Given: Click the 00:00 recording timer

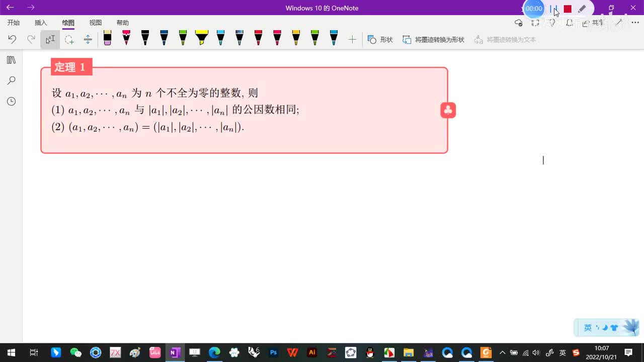Looking at the screenshot, I should (534, 9).
